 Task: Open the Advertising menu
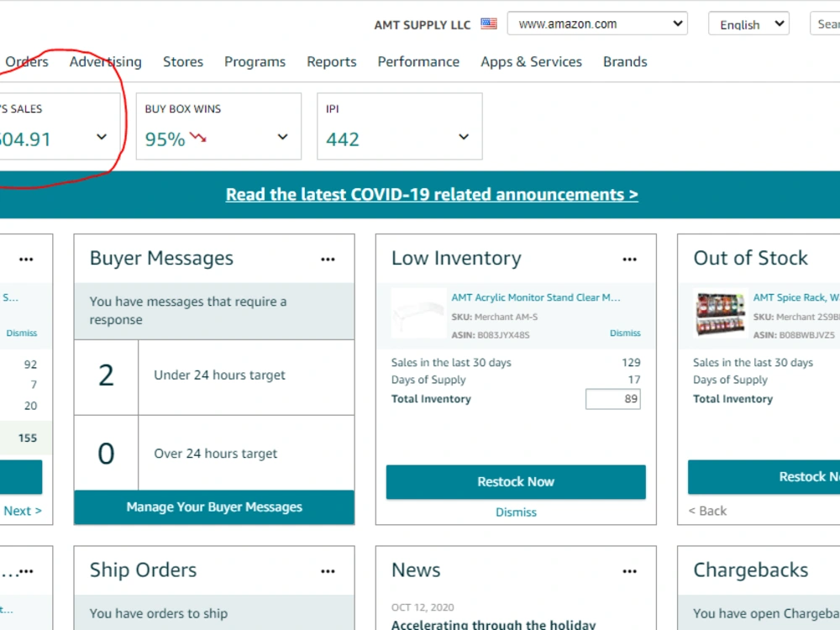[106, 62]
